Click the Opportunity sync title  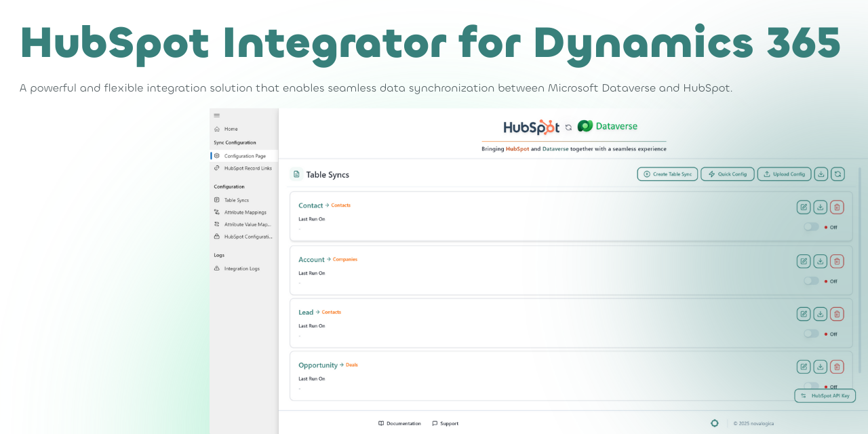point(318,365)
